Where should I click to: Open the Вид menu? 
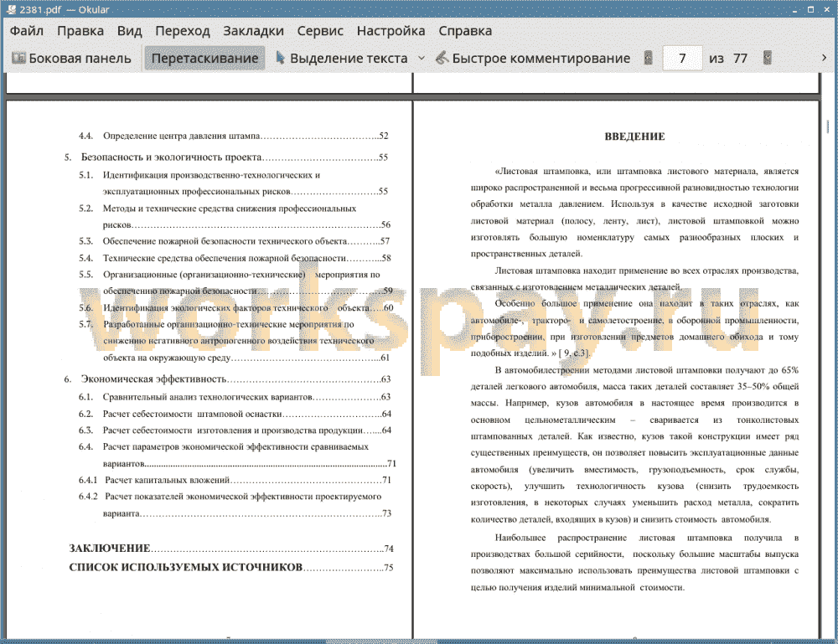tap(129, 31)
